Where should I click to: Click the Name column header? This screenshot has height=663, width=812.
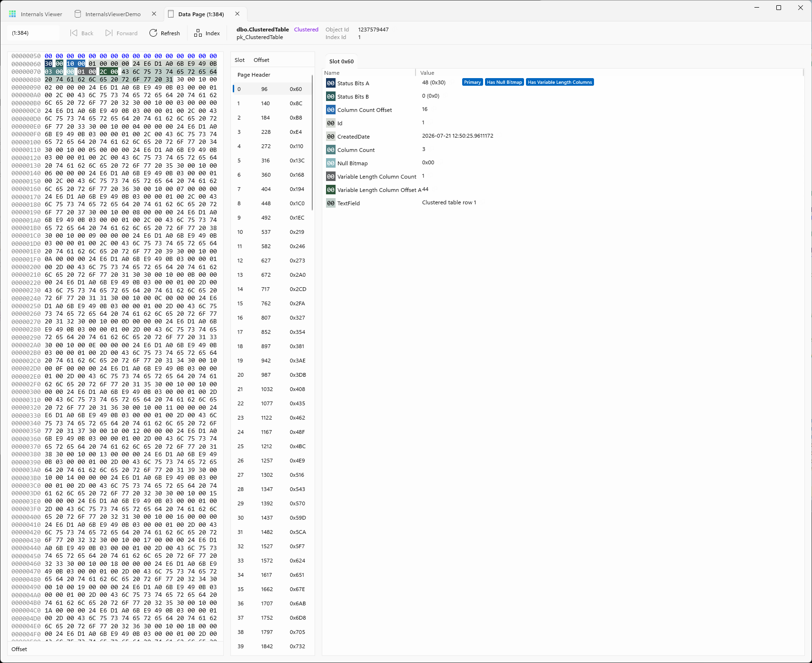click(x=332, y=73)
